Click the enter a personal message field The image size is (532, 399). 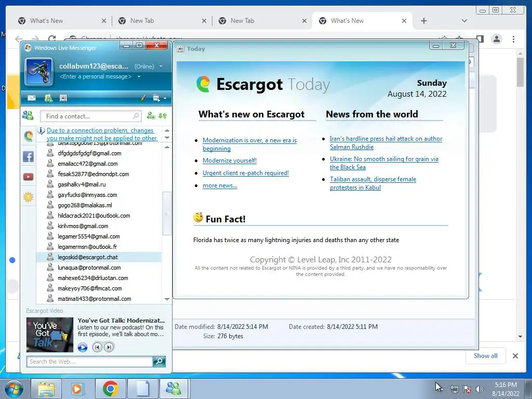96,77
